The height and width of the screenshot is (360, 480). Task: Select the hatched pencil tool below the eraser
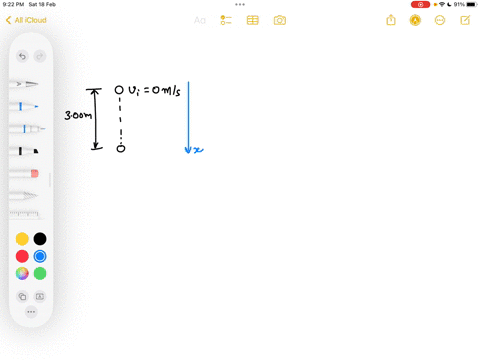24,195
